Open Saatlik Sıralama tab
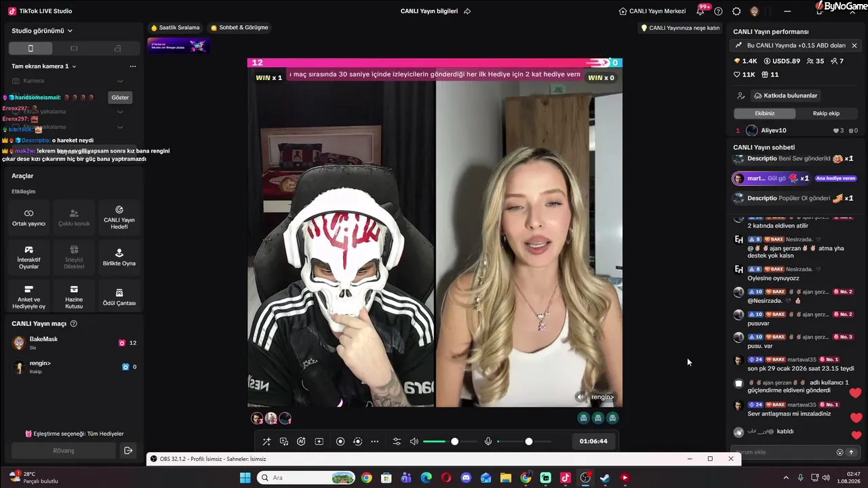Image resolution: width=868 pixels, height=488 pixels. (x=175, y=28)
